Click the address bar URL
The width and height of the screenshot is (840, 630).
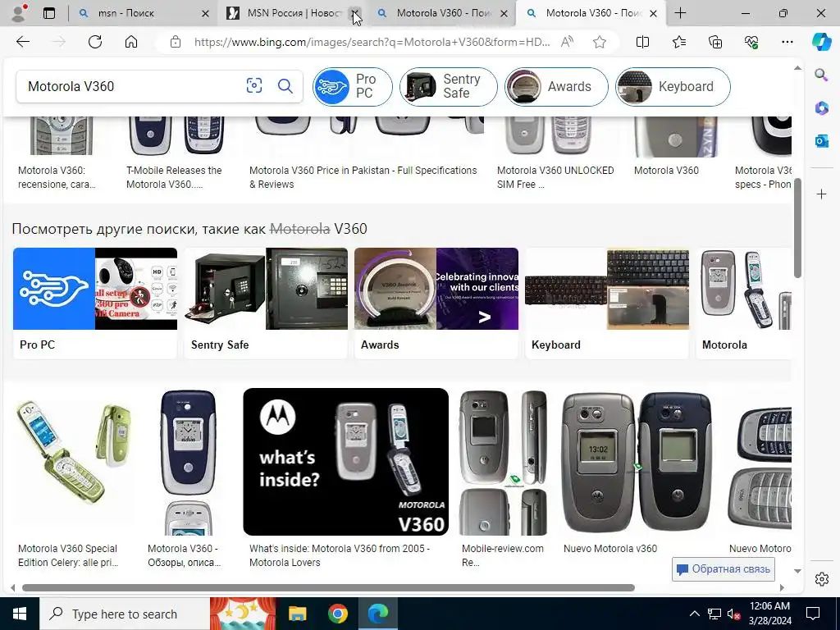point(372,42)
